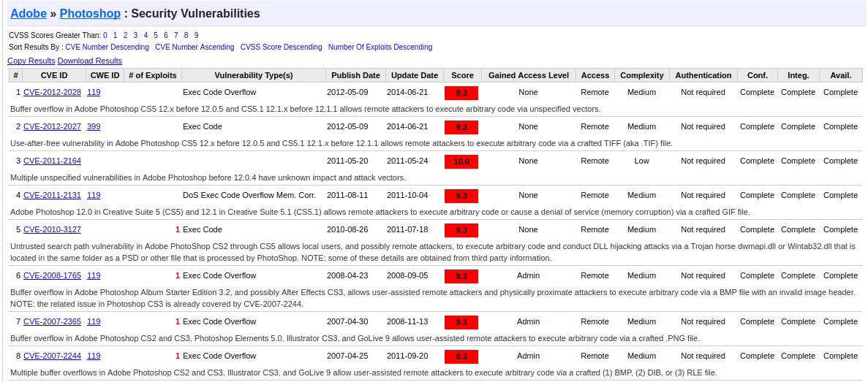
Task: Sort by Number Of Exploits Descending
Action: tap(380, 47)
